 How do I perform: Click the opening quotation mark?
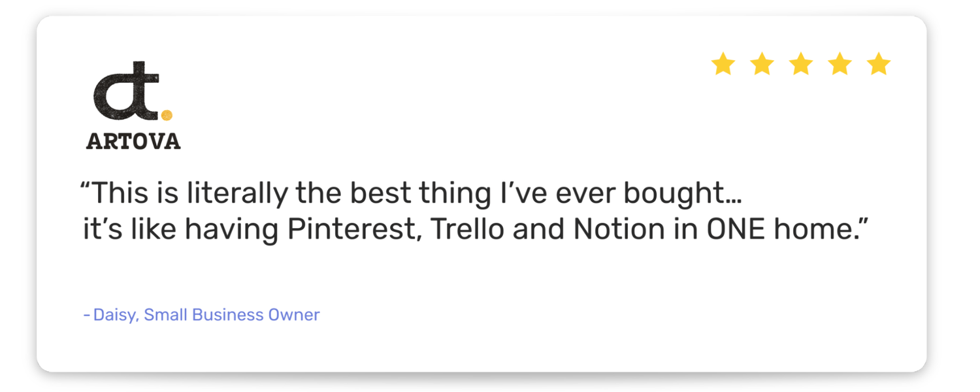85,186
